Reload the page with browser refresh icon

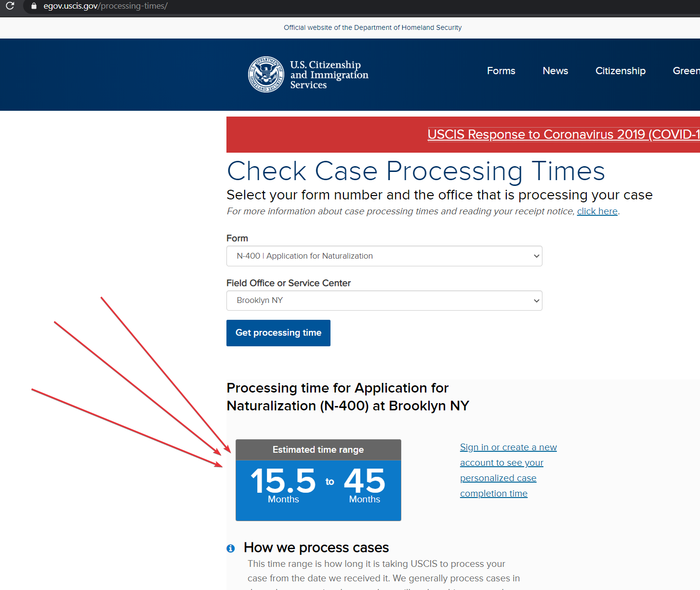(10, 6)
